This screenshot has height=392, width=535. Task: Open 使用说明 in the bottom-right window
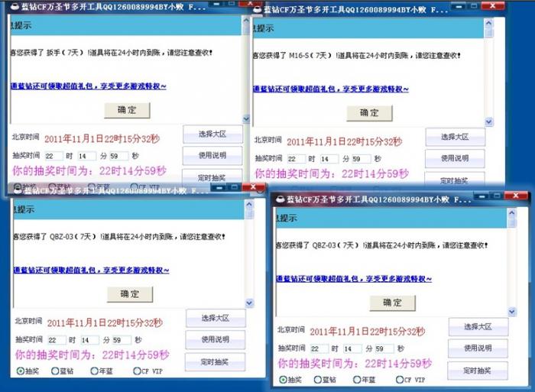478,348
